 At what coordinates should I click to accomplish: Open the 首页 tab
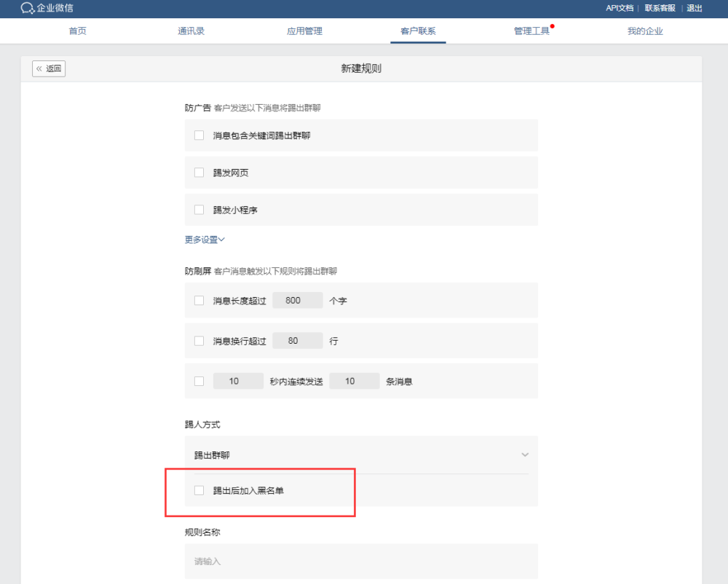78,31
